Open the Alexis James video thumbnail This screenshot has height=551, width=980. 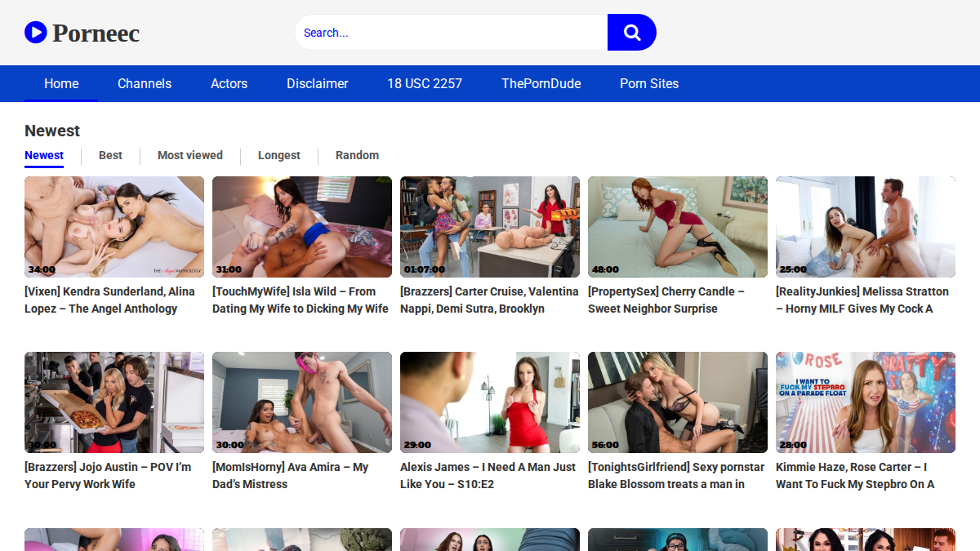pyautogui.click(x=490, y=402)
